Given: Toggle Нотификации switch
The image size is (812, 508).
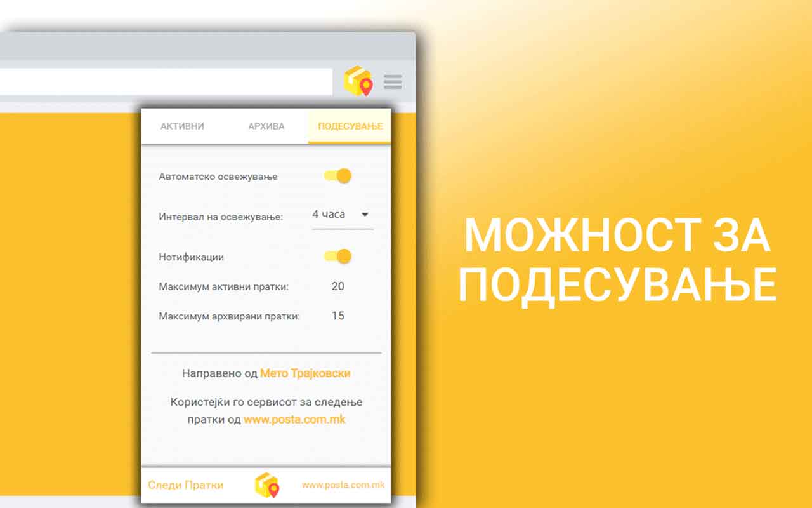Looking at the screenshot, I should click(337, 257).
